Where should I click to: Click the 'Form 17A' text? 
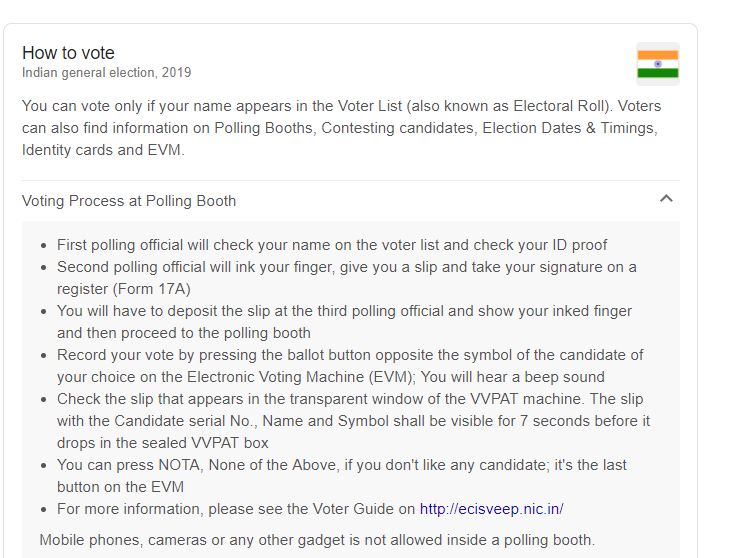(x=151, y=289)
